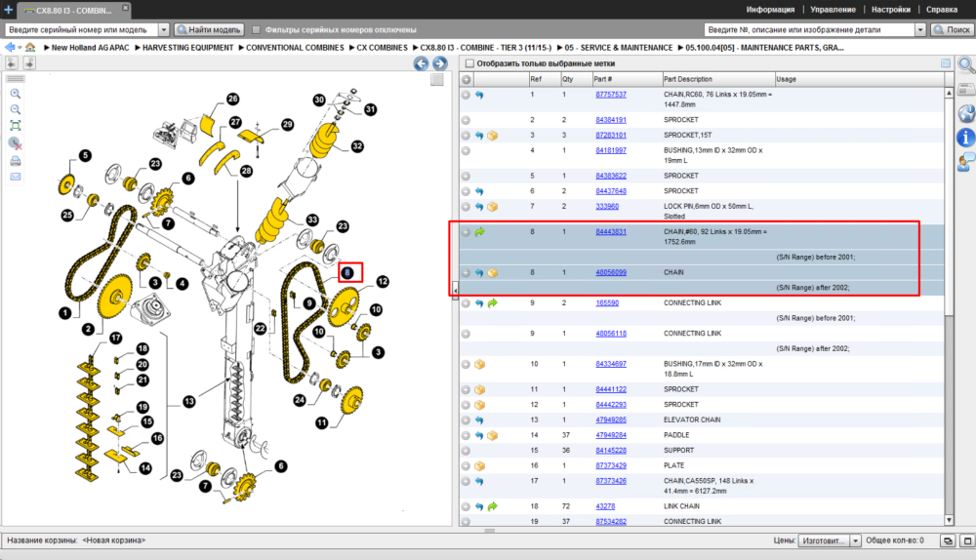Click green arrow icon in LINK CHAIN row
Viewport: 976px width, 560px height.
pos(492,506)
